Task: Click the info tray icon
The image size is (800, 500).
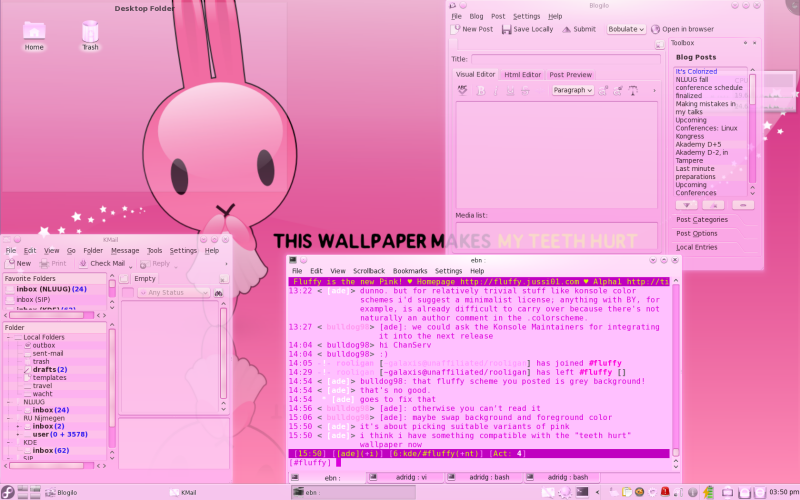Action: (692, 492)
